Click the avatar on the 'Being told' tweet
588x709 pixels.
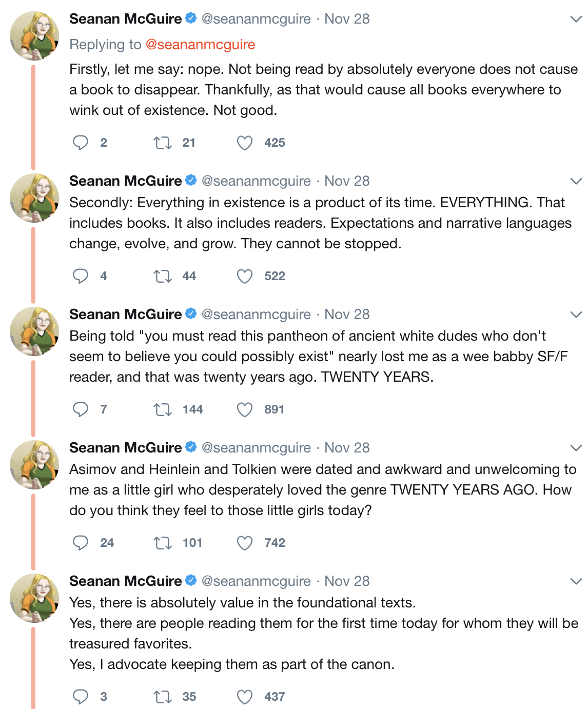pos(34,331)
